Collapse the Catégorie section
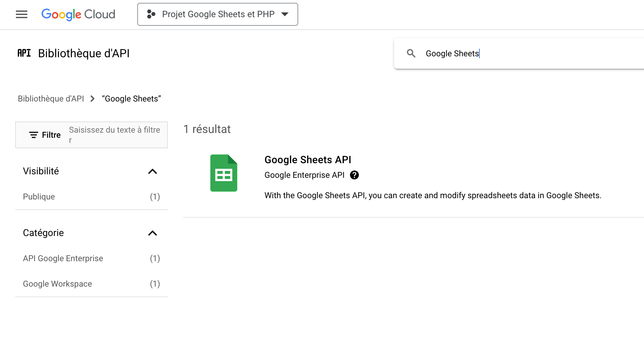 pos(153,233)
